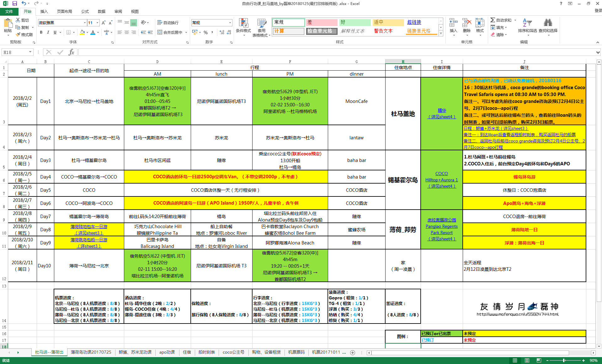Image resolution: width=602 pixels, height=364 pixels.
Task: Center text horizontally
Action: (127, 32)
